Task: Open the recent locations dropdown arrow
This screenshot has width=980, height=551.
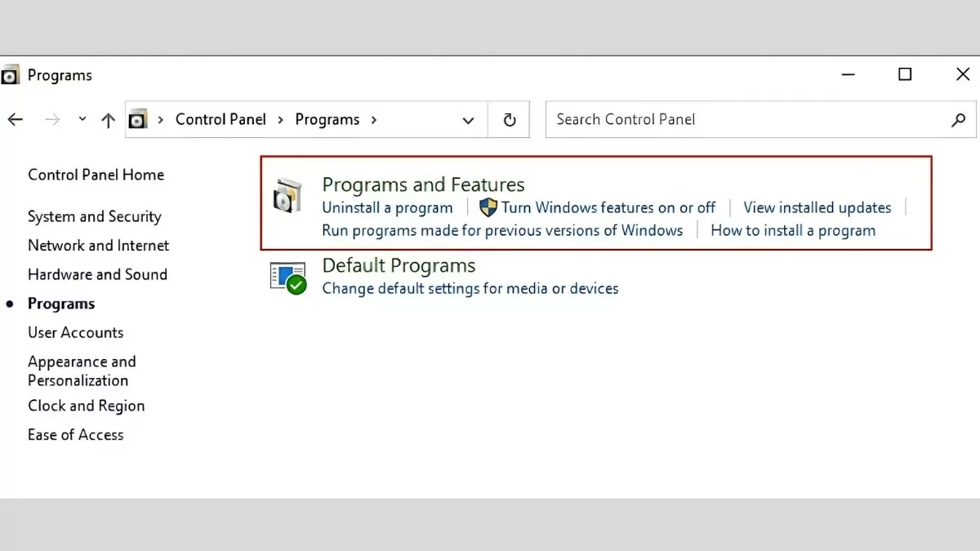Action: (x=82, y=120)
